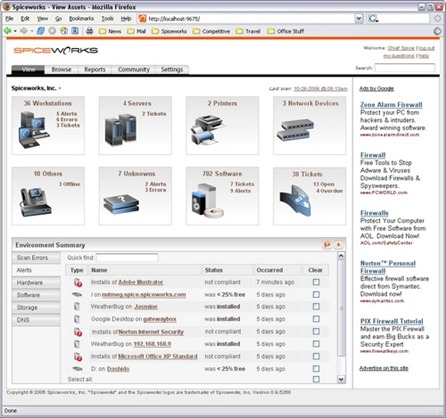
Task: Open the Tools menu
Action: click(x=107, y=19)
